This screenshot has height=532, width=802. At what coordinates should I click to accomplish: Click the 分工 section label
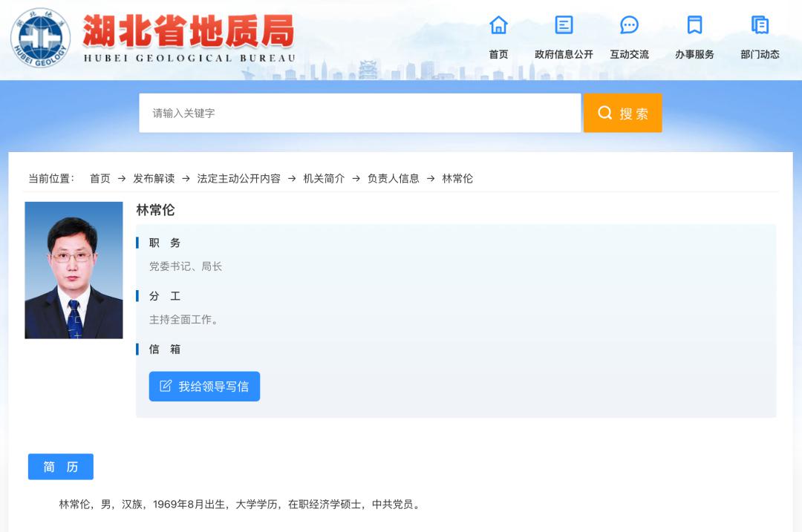[x=165, y=296]
